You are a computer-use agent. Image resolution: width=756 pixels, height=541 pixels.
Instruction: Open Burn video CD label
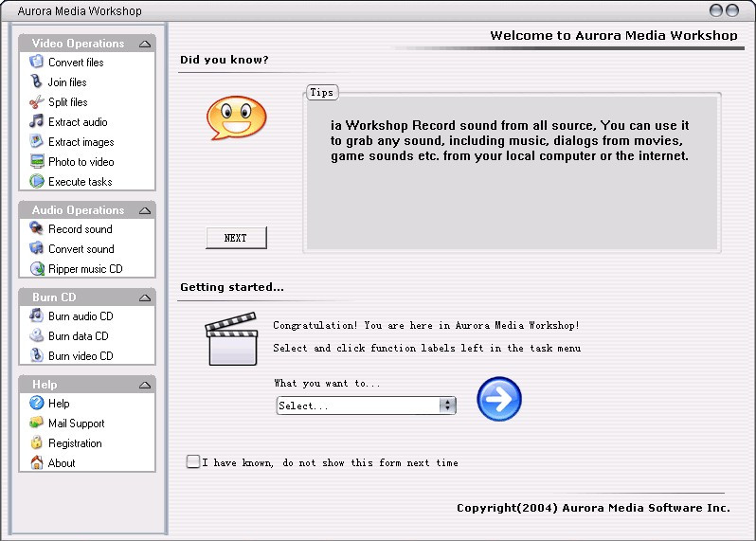tap(81, 356)
